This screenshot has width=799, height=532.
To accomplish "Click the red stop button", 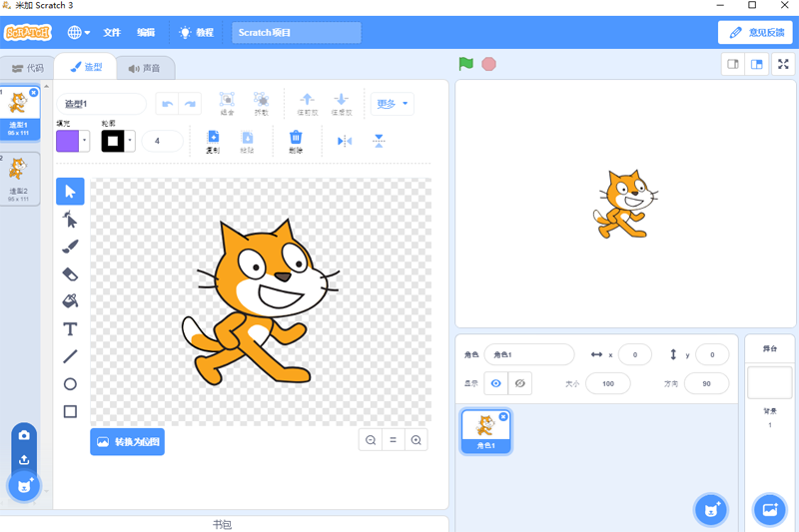I will (x=488, y=64).
